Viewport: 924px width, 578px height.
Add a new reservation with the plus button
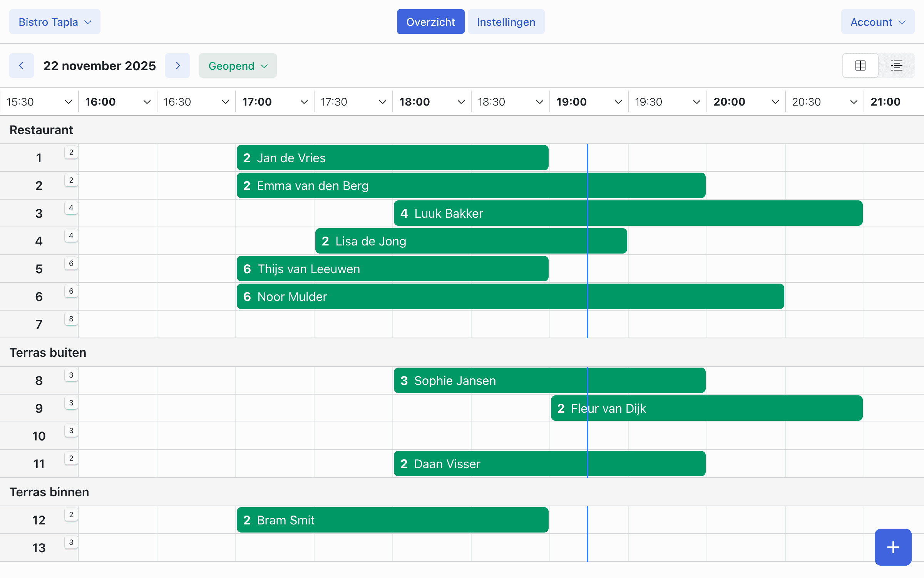pos(892,547)
